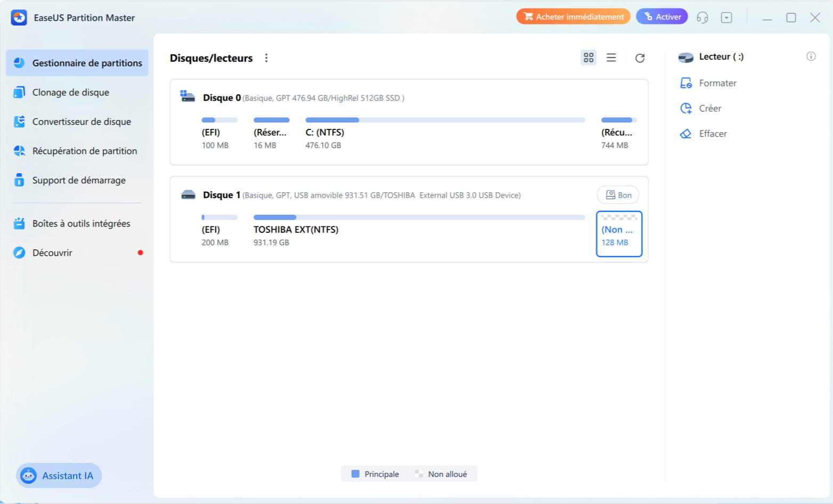The height and width of the screenshot is (504, 833).
Task: Click the drive info icon
Action: (x=811, y=56)
